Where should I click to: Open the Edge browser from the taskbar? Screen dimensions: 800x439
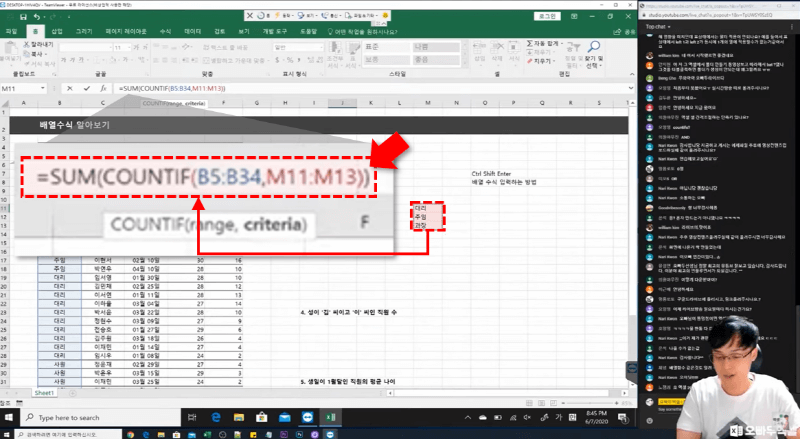click(x=215, y=414)
